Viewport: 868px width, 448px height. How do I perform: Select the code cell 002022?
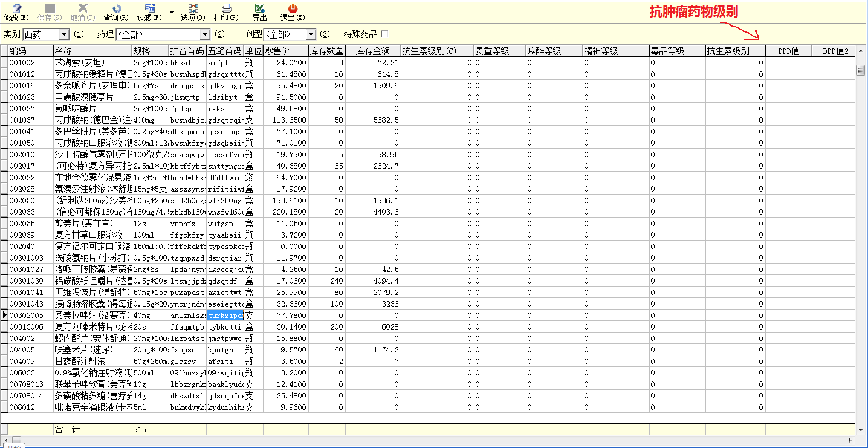[x=31, y=178]
